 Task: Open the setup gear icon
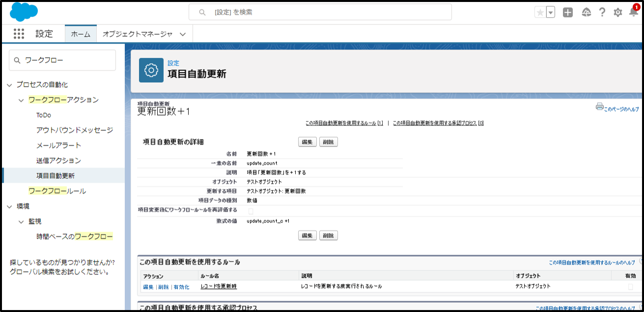pos(618,13)
